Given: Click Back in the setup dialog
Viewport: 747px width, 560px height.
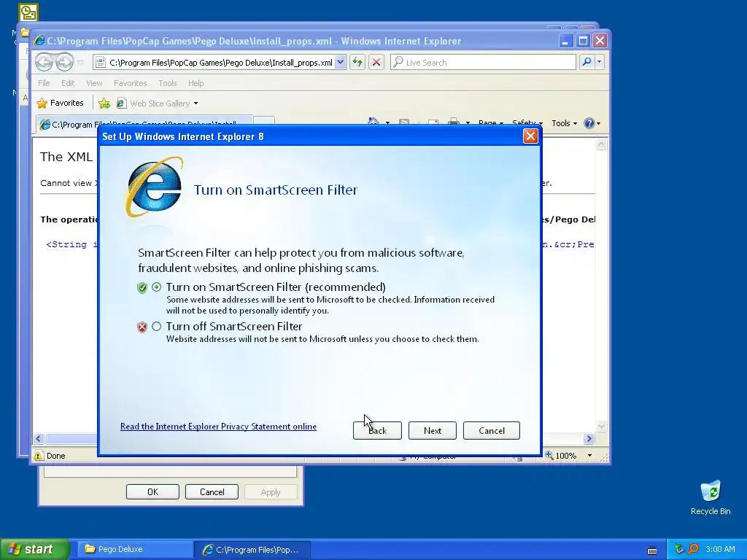Looking at the screenshot, I should point(377,430).
